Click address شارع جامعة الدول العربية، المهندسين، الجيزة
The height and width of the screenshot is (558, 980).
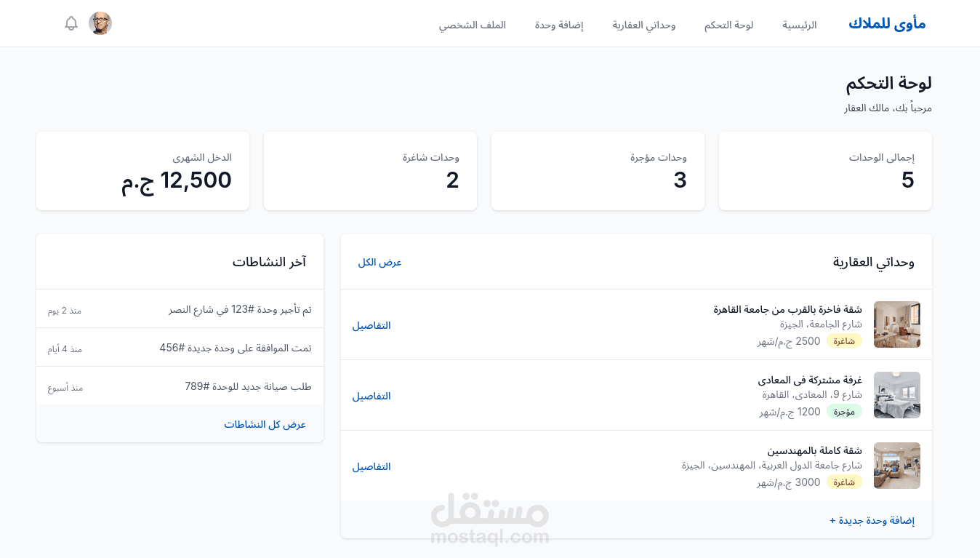pos(772,465)
